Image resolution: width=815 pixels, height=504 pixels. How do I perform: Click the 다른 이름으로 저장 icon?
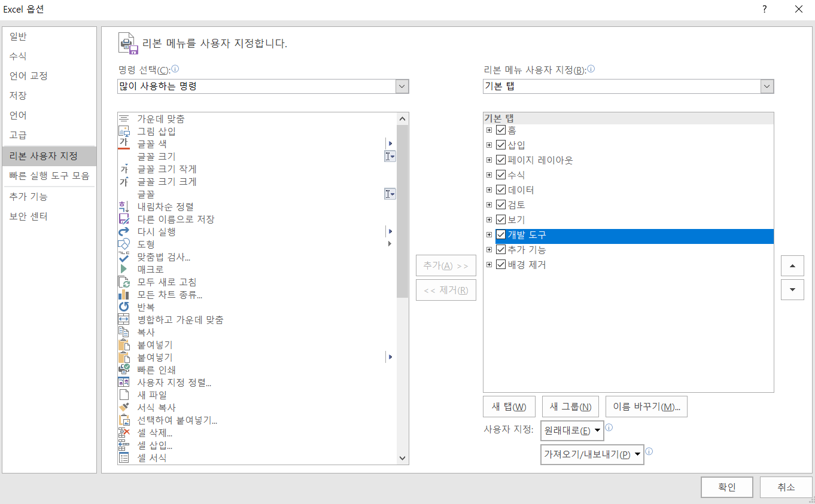[x=124, y=219]
